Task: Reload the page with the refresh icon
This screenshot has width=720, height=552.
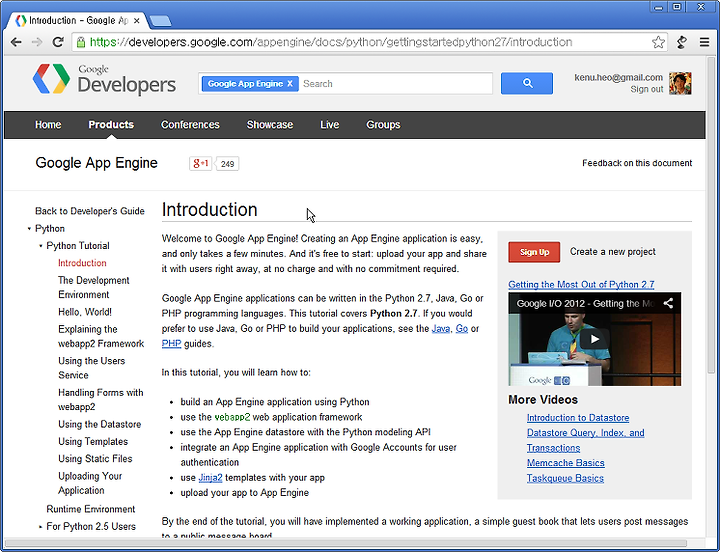Action: [58, 42]
